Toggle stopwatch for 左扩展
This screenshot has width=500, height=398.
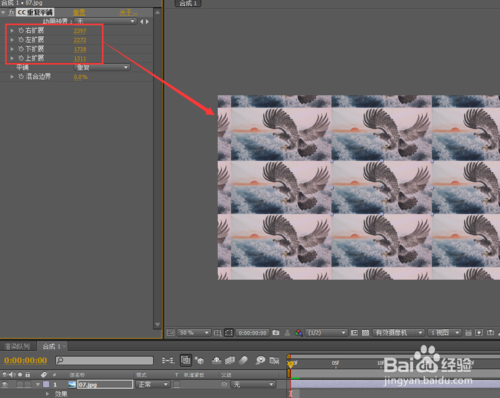(x=21, y=40)
